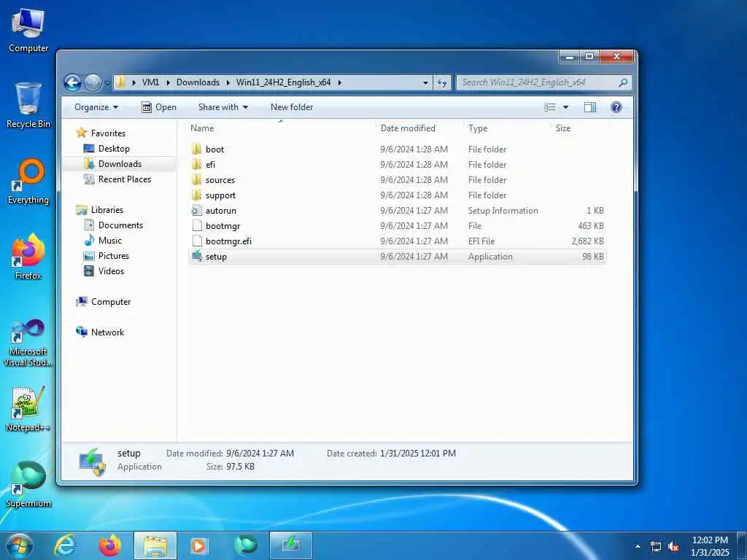Show hidden system tray icons
This screenshot has width=747, height=560.
pos(638,546)
